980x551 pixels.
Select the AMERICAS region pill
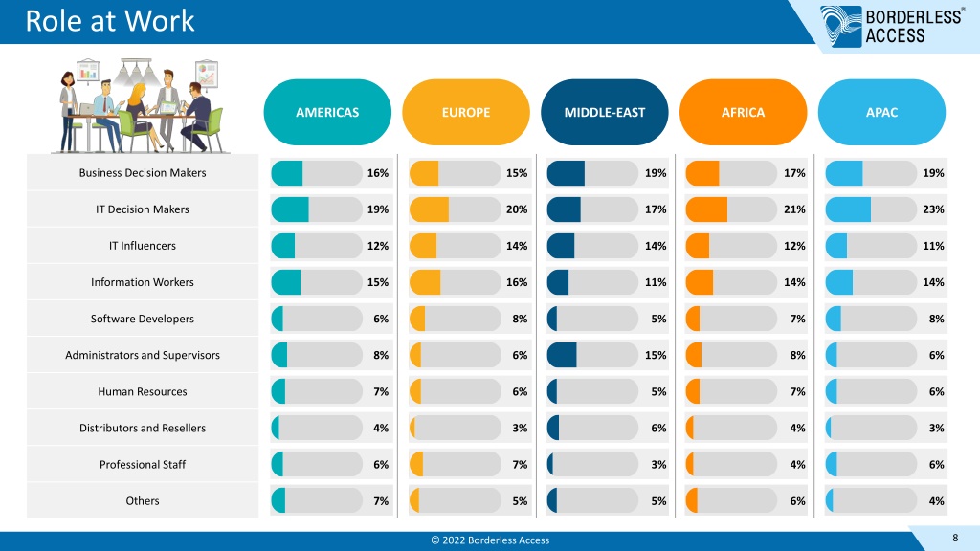click(x=327, y=113)
